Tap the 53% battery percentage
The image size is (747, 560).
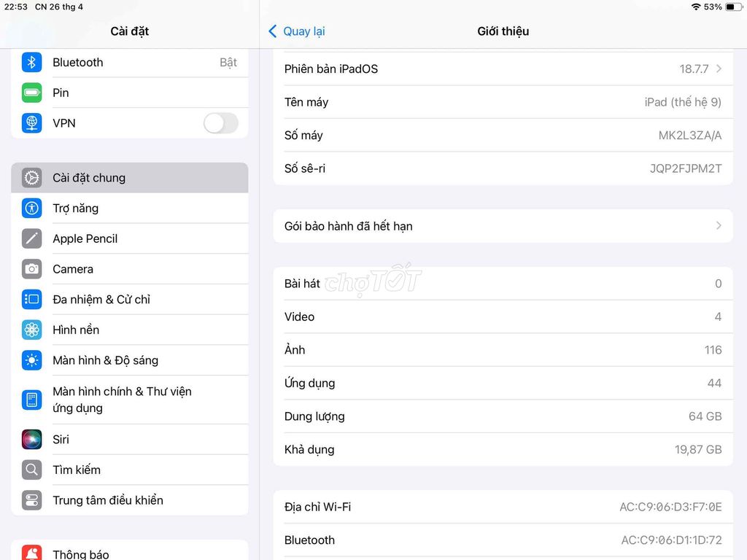(713, 7)
